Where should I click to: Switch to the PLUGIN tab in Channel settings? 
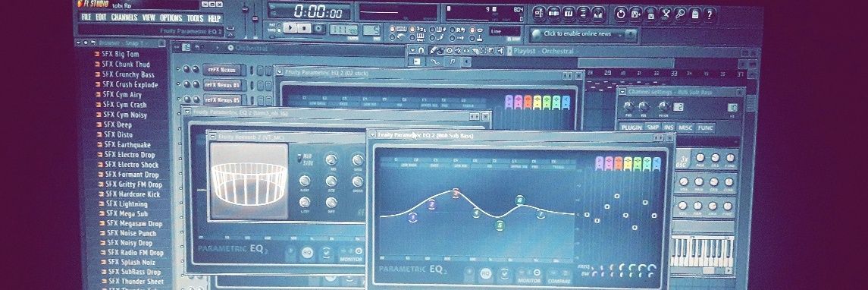pyautogui.click(x=631, y=127)
